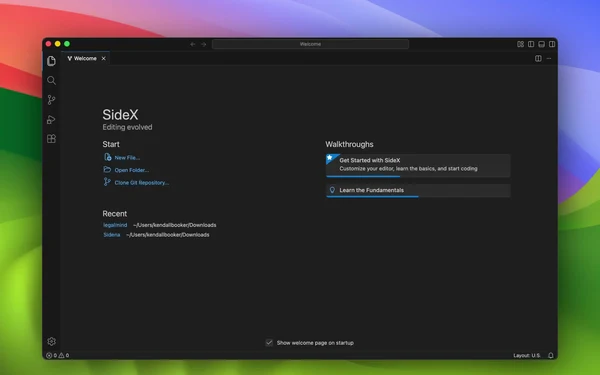
Task: Open the editor More Actions ellipsis
Action: (x=549, y=59)
